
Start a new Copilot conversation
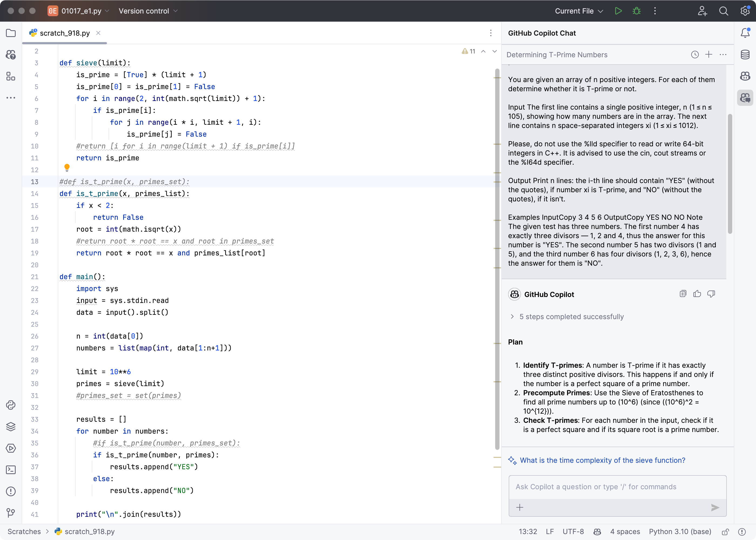click(x=709, y=55)
